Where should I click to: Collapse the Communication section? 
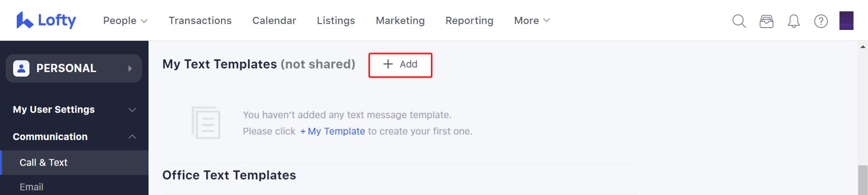[74, 136]
